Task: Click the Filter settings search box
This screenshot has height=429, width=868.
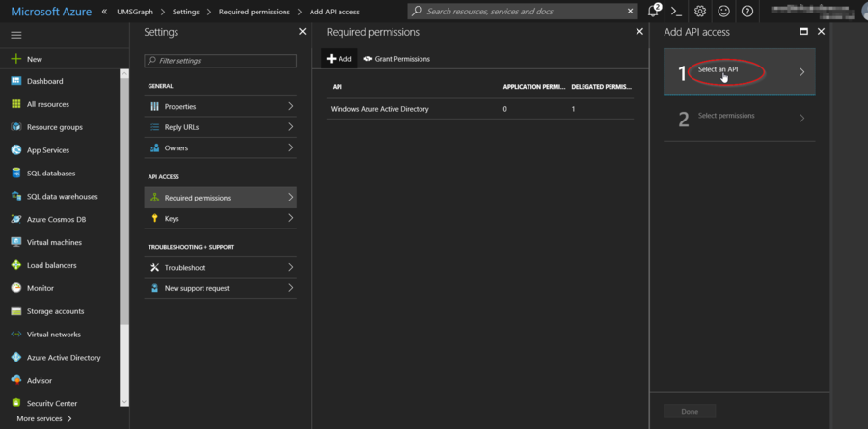Action: 221,61
